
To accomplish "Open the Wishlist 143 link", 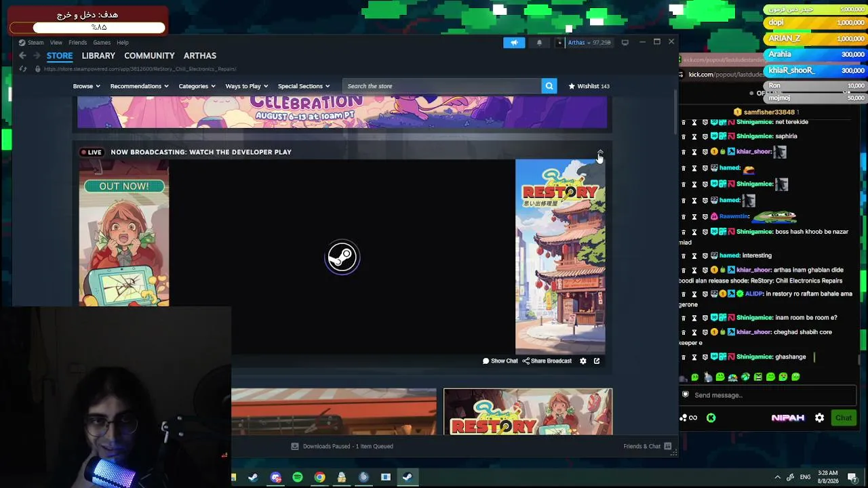I will click(x=589, y=86).
